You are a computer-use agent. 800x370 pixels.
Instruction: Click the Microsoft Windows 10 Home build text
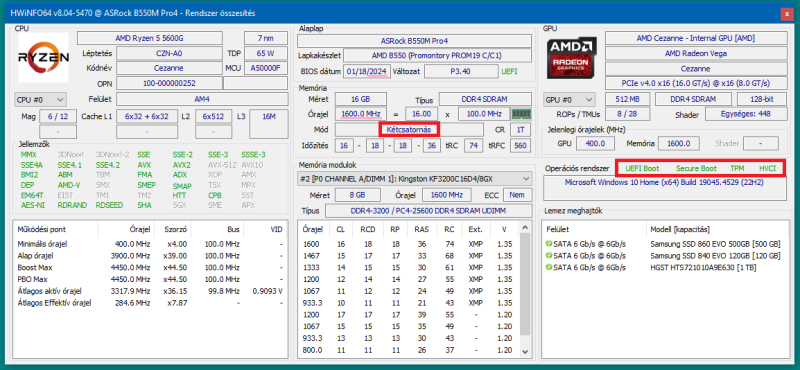(x=664, y=182)
